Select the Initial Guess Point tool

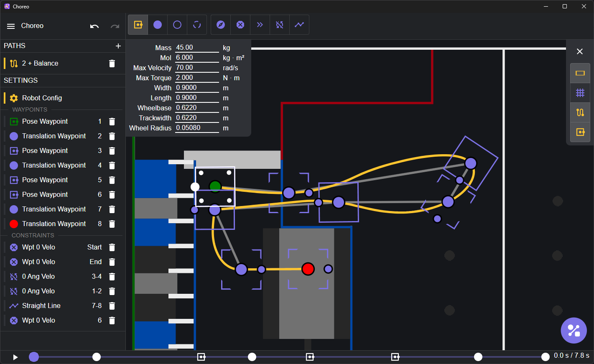pos(196,25)
